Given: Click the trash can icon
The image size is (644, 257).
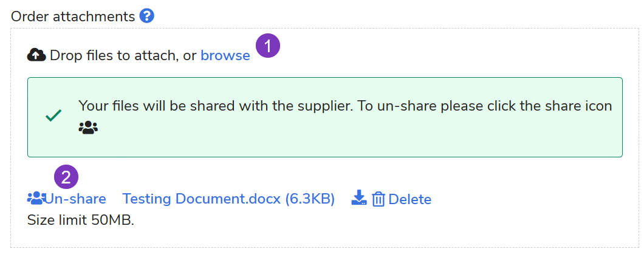Looking at the screenshot, I should [x=379, y=199].
